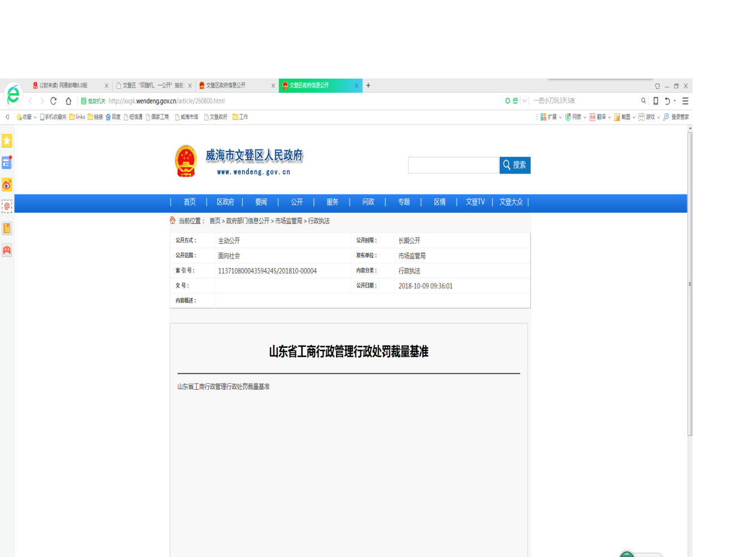Click the undo close-tab arrow icon
Viewport: 756px width, 557px height.
[x=667, y=101]
